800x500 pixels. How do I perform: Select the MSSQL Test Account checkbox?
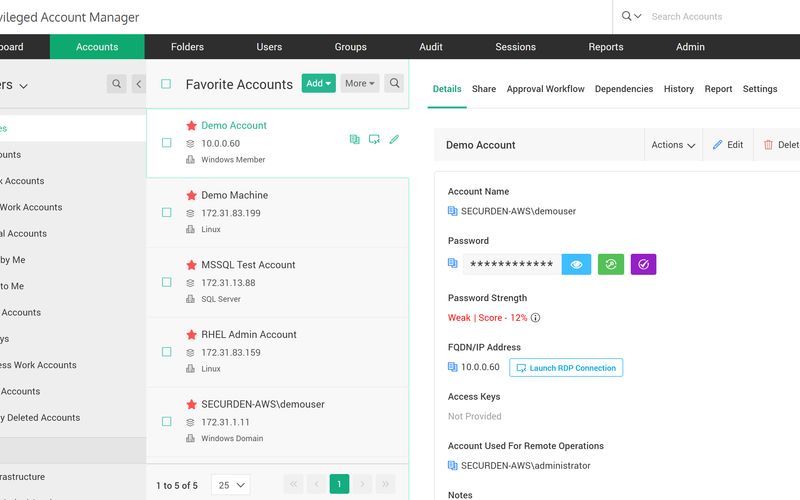point(166,282)
